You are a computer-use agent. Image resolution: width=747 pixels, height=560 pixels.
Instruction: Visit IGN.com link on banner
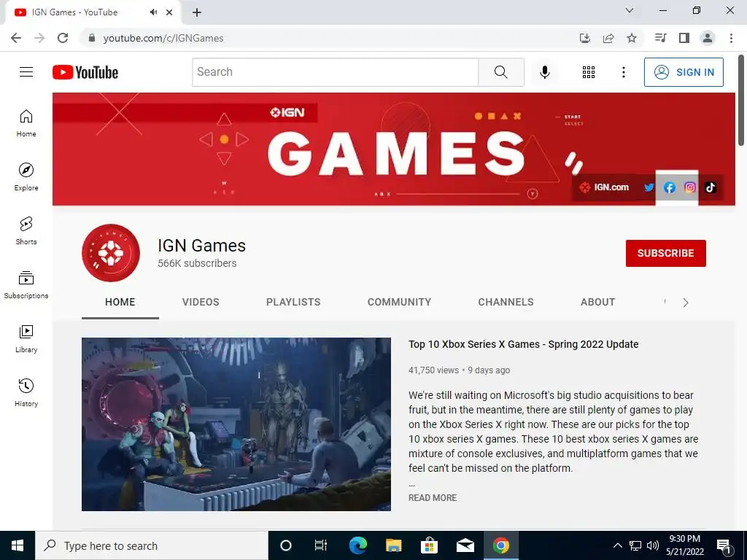[x=604, y=187]
